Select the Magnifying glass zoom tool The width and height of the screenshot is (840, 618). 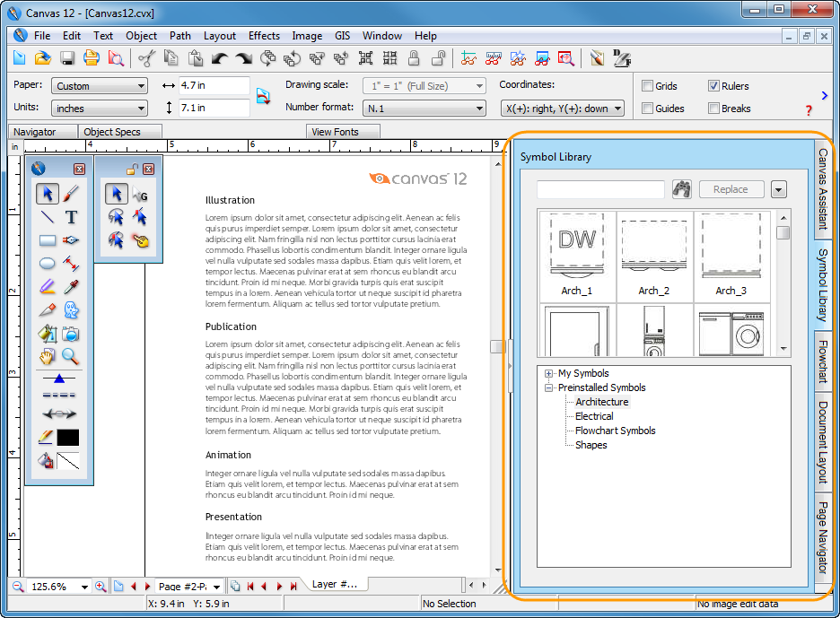click(x=71, y=357)
